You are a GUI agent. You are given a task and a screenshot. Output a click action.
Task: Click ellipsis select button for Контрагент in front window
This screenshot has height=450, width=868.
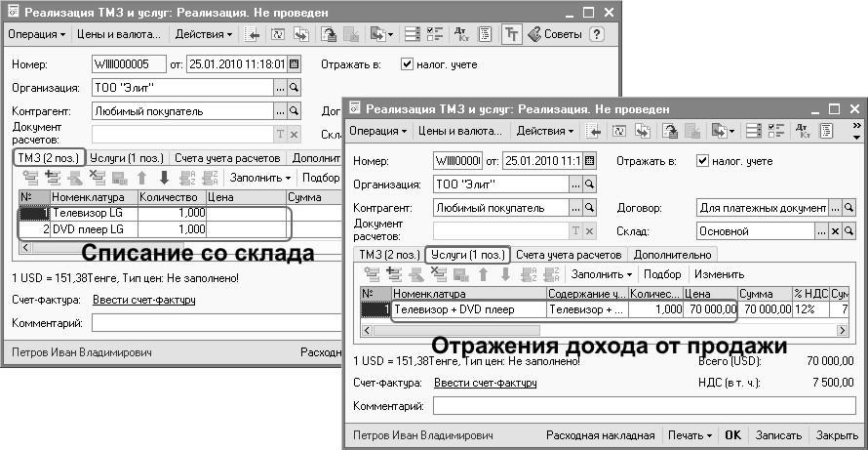tap(575, 208)
